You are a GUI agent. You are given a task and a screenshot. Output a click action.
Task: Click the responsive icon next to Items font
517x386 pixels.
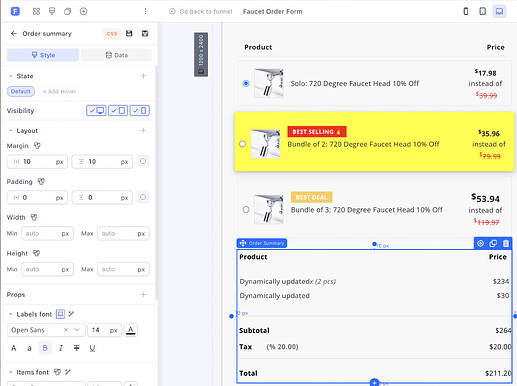click(x=57, y=372)
